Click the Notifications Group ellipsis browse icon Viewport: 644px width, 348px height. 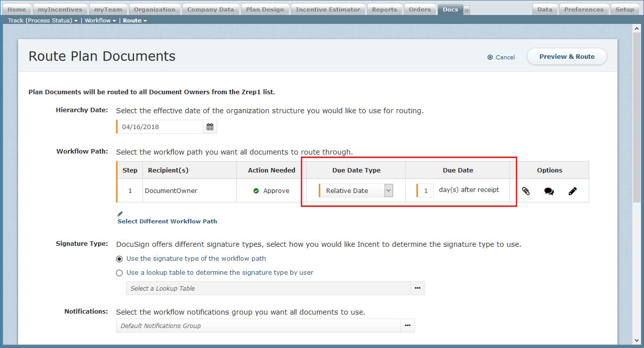click(x=407, y=326)
